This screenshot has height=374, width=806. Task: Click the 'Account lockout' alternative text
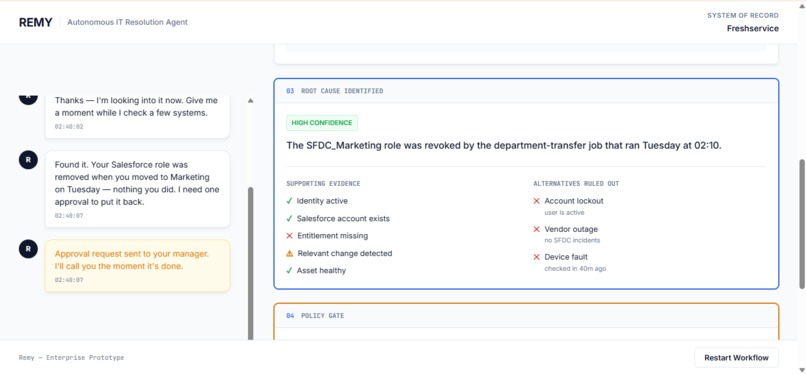(574, 201)
